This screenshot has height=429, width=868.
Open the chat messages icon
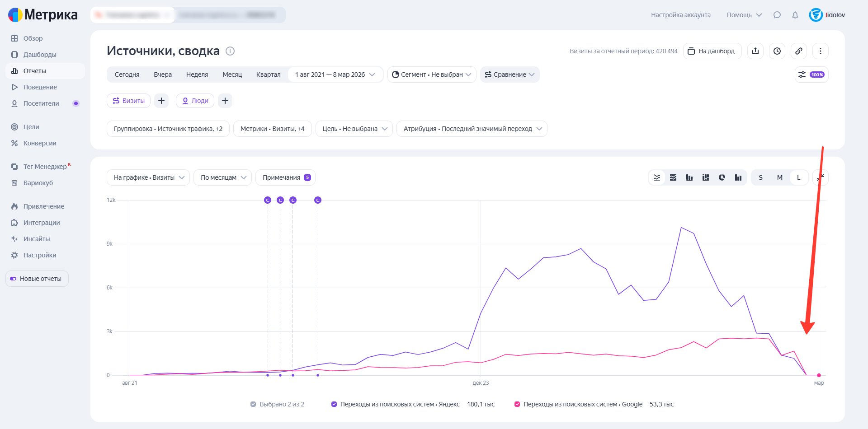click(x=777, y=15)
